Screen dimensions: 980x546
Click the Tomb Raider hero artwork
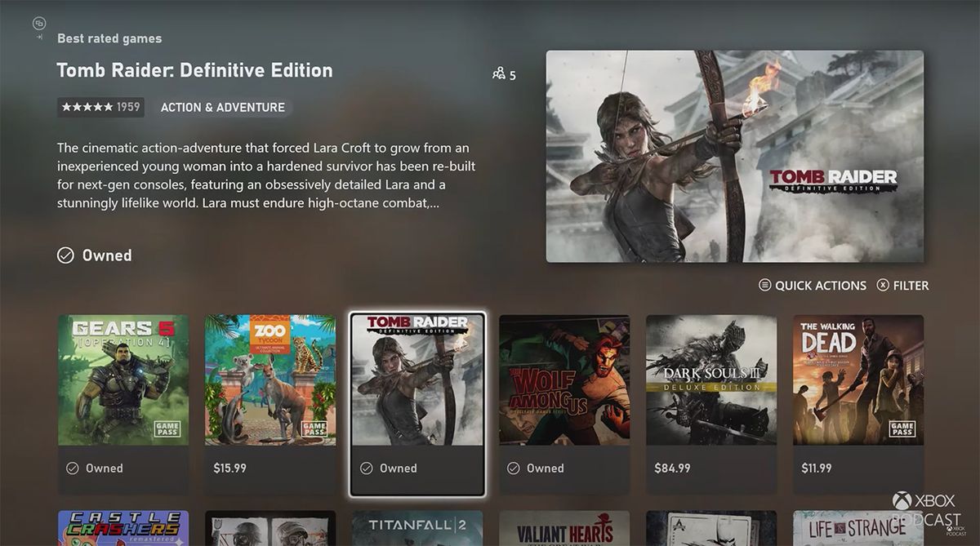[x=733, y=157]
